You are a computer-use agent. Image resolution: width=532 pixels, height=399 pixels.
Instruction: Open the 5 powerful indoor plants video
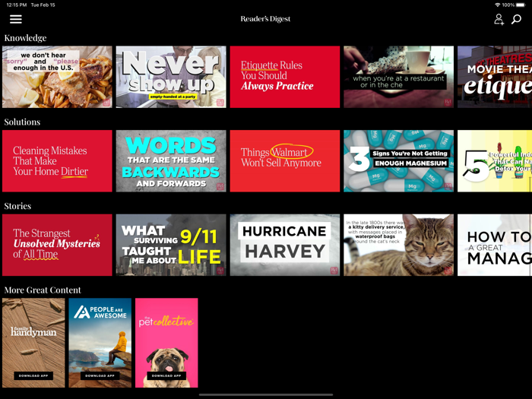(495, 161)
